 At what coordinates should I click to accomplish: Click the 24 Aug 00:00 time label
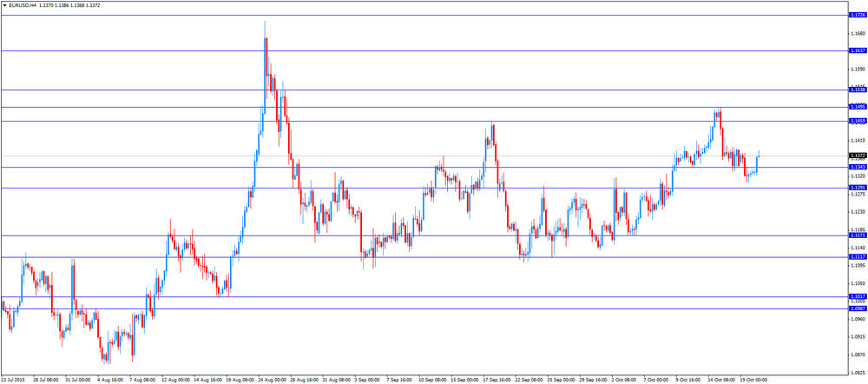coord(273,381)
